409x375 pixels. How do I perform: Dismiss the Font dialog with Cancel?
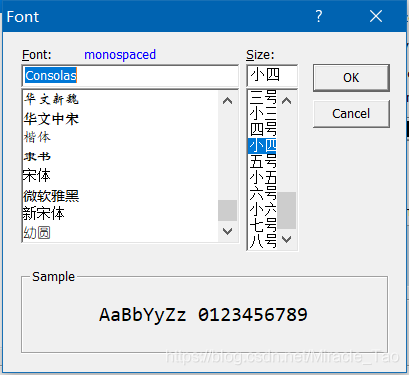(351, 114)
